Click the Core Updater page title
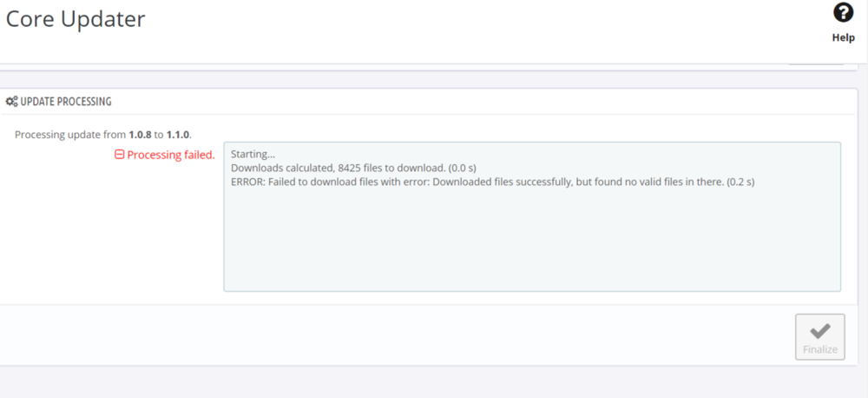 click(76, 19)
